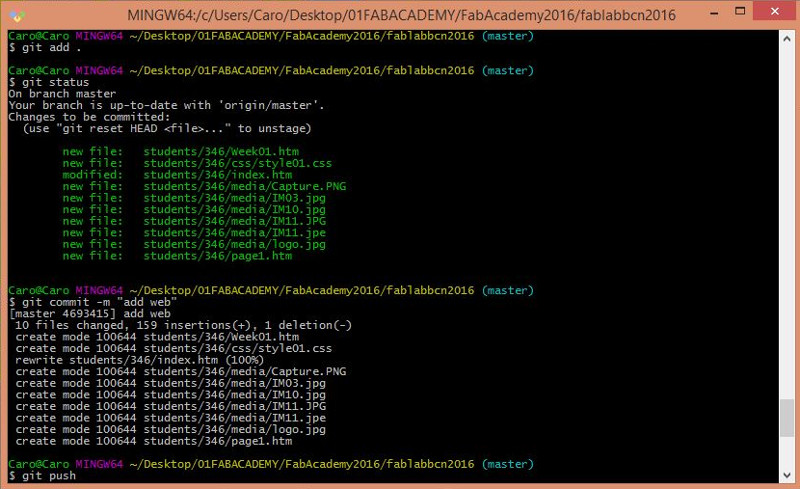Image resolution: width=800 pixels, height=489 pixels.
Task: Click the vertical scrollbar thumb
Action: [787, 418]
